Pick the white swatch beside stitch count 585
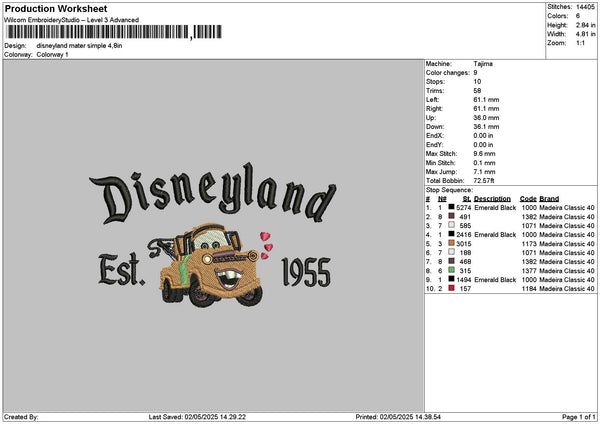Image resolution: width=600 pixels, height=424 pixels. point(452,225)
